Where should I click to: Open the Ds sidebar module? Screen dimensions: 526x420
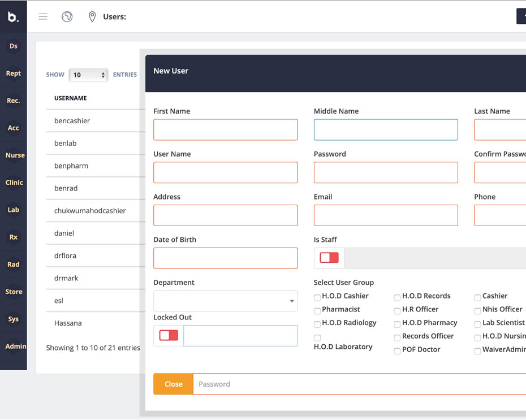[14, 46]
